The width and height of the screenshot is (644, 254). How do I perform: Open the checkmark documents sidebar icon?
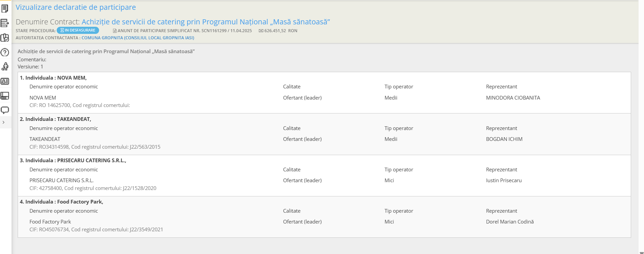[x=5, y=38]
